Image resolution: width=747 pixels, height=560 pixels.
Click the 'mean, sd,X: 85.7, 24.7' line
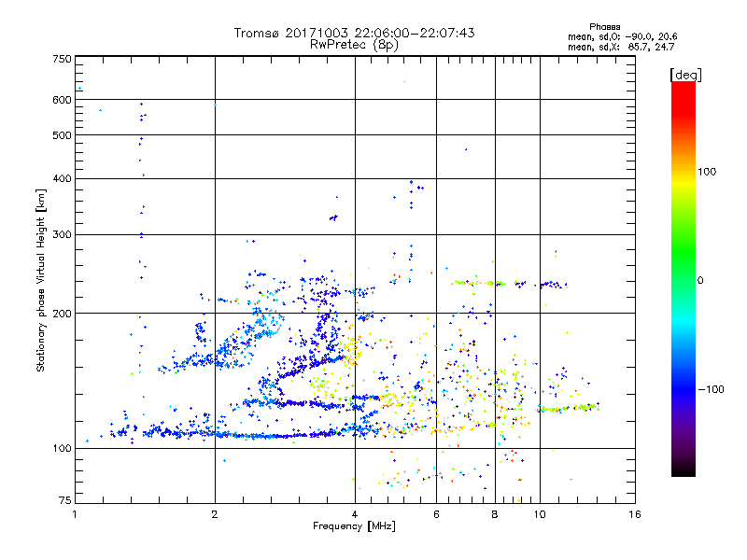(x=621, y=47)
